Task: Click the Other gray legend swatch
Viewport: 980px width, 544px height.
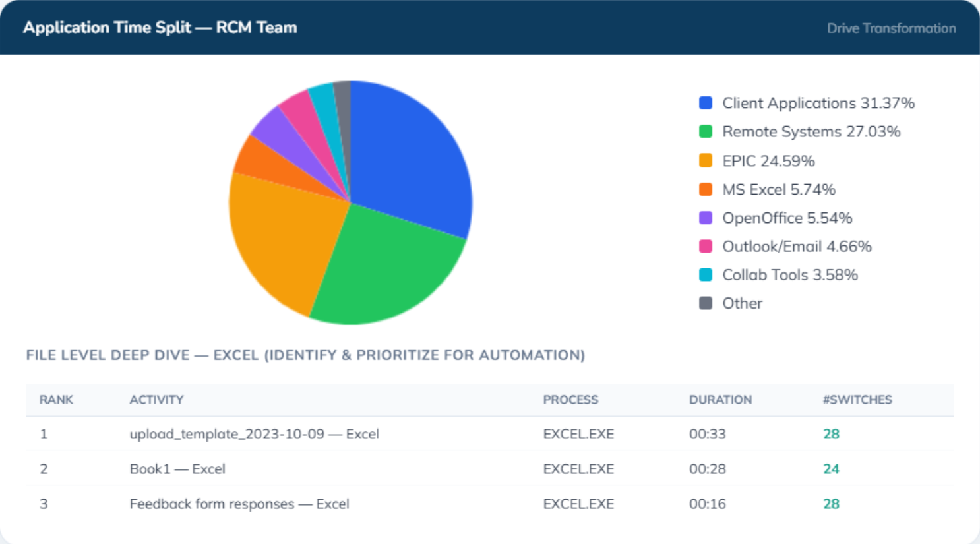Action: click(705, 303)
